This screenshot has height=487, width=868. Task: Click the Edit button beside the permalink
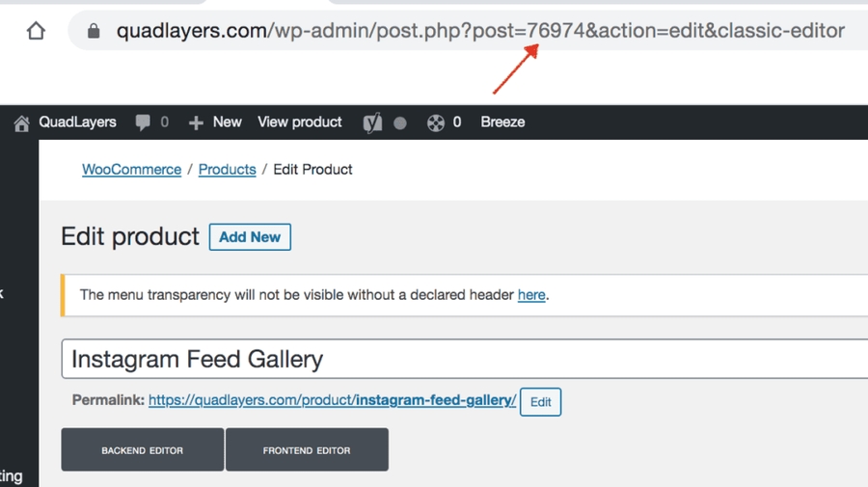click(540, 402)
